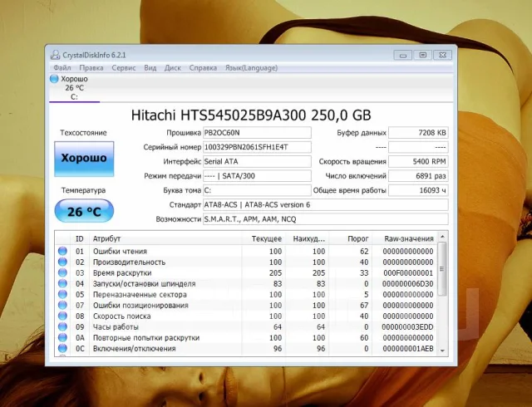The image size is (532, 407).
Task: Click the status orb for 08 Скорость поиска
Action: (62, 316)
